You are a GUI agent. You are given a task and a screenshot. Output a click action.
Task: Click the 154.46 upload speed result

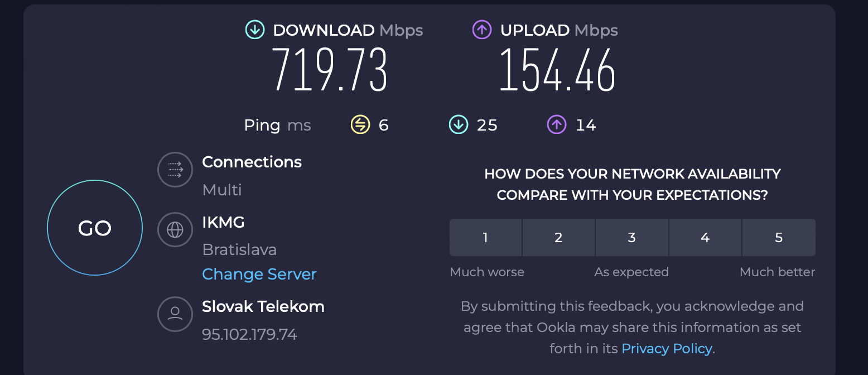coord(557,70)
